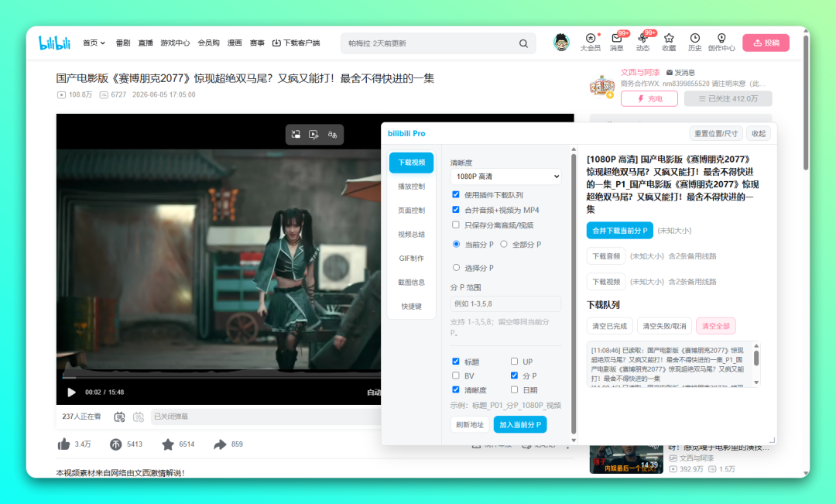
Task: Click the 清空全部 button
Action: [715, 326]
